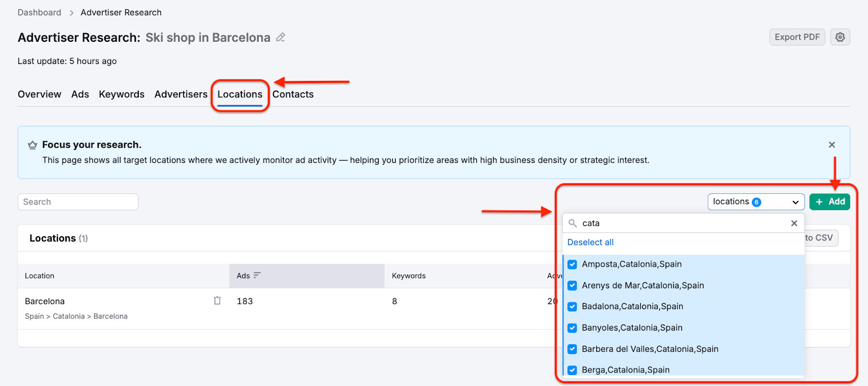
Task: Click the partly hidden to CSV export button
Action: [821, 238]
